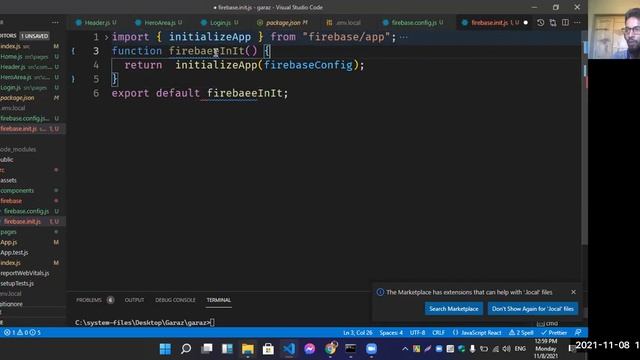Screen dimensions: 640x360
Task: Open Messenger from the taskbar
Action: pyautogui.click(x=309, y=349)
